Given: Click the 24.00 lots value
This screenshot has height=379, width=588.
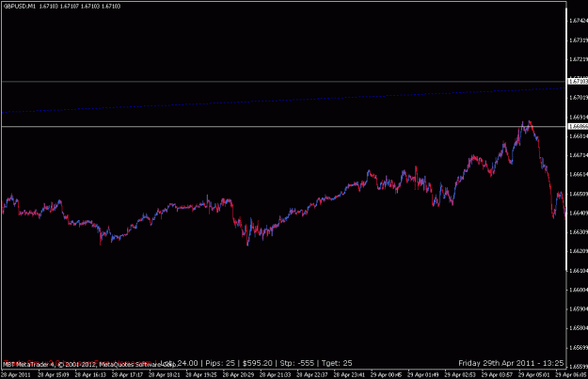Looking at the screenshot, I should (187, 363).
